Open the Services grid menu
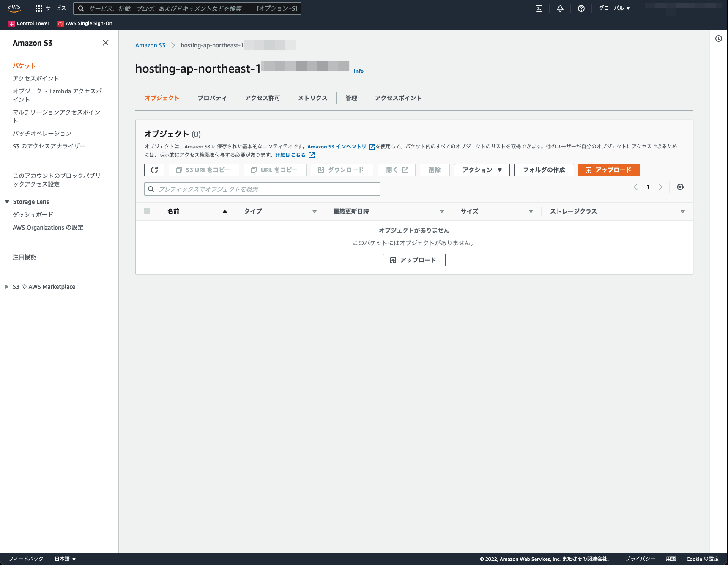The image size is (728, 565). (x=50, y=8)
